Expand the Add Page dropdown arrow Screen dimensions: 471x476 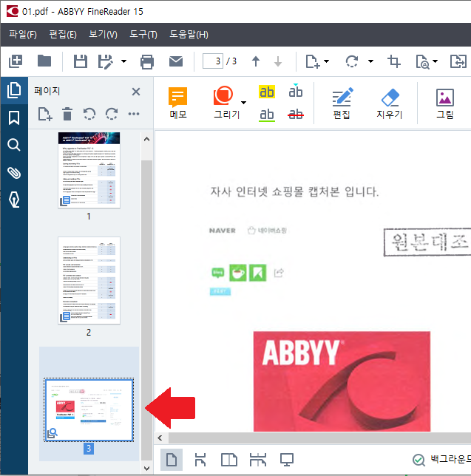(327, 61)
